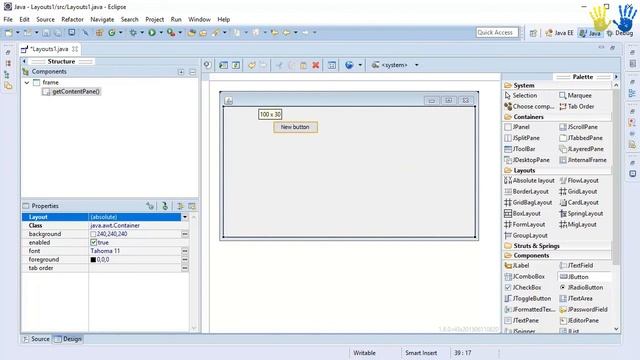
Task: Pick the JToggleButton component
Action: pos(528,298)
